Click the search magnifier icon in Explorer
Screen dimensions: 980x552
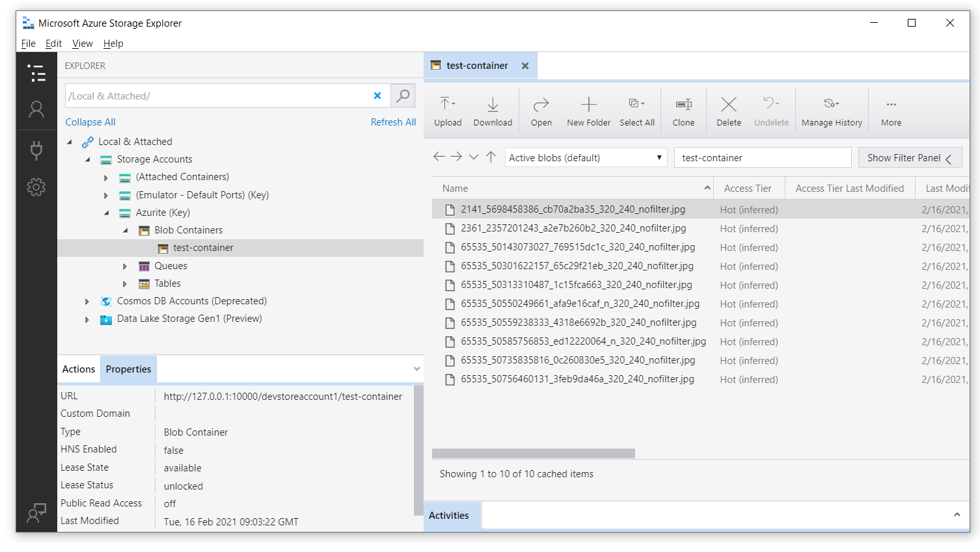[x=403, y=96]
